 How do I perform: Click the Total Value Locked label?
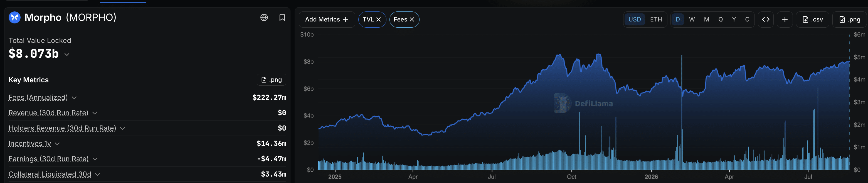[40, 40]
